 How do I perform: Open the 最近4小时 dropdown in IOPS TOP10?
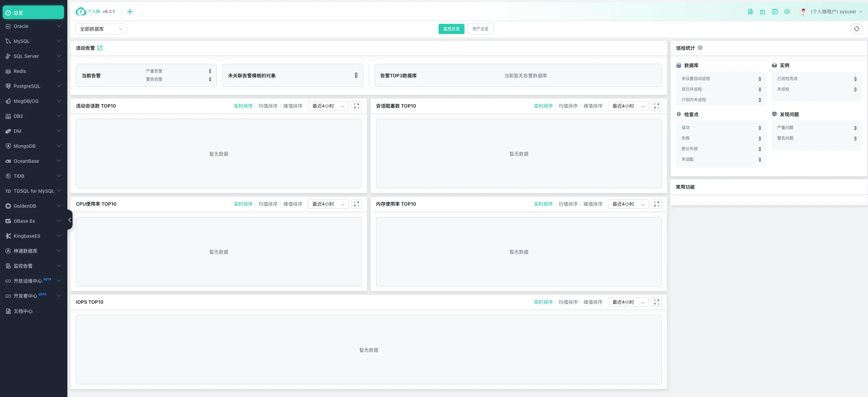pos(628,302)
